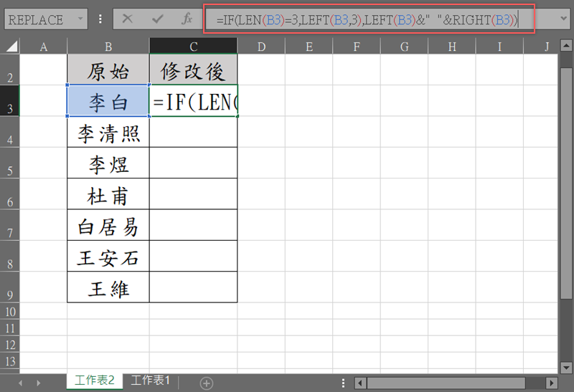This screenshot has width=574, height=392.
Task: Select row 8 header
Action: click(x=10, y=256)
